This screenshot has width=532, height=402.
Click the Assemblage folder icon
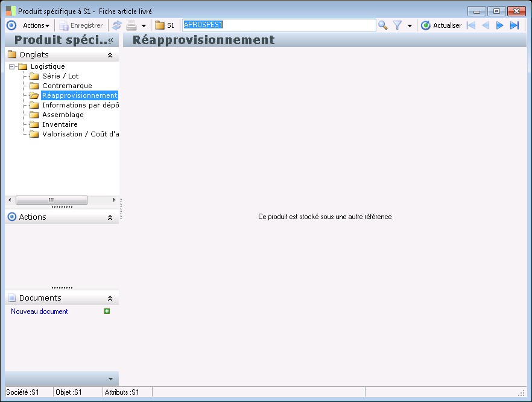tap(34, 115)
